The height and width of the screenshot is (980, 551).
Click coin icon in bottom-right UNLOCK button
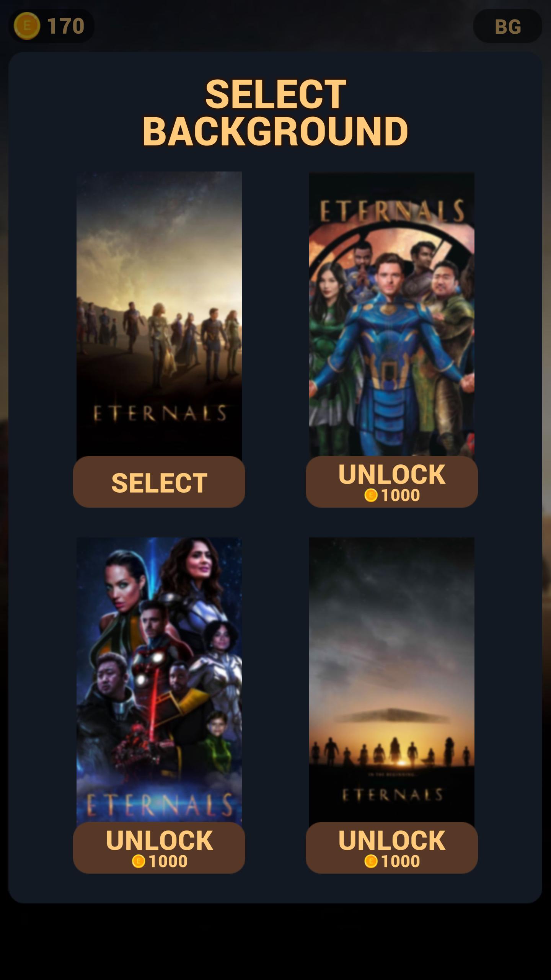(371, 861)
